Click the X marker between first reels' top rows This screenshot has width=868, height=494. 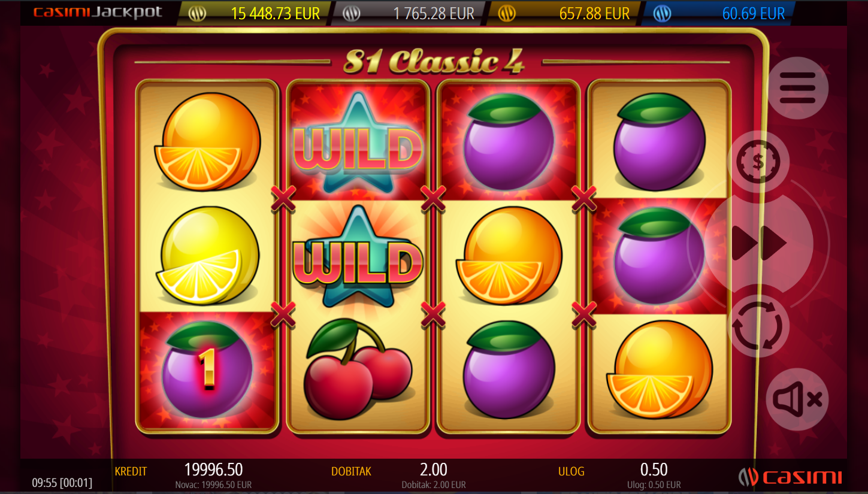pyautogui.click(x=283, y=199)
